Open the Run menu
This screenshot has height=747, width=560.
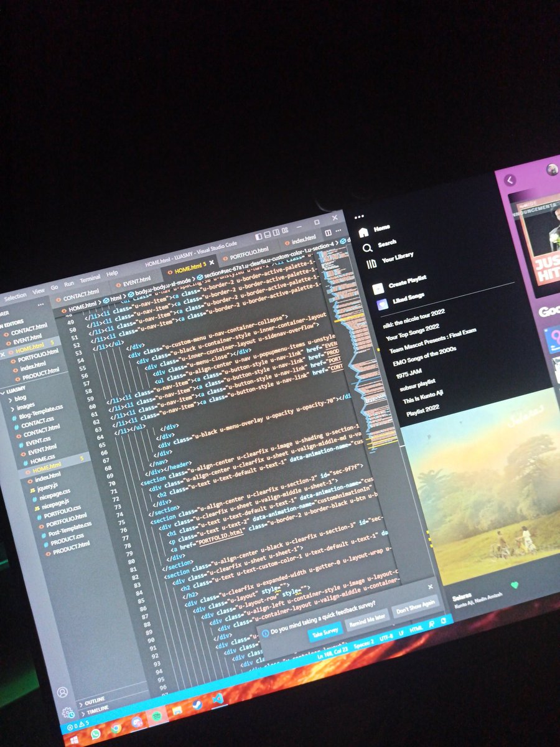coord(69,283)
